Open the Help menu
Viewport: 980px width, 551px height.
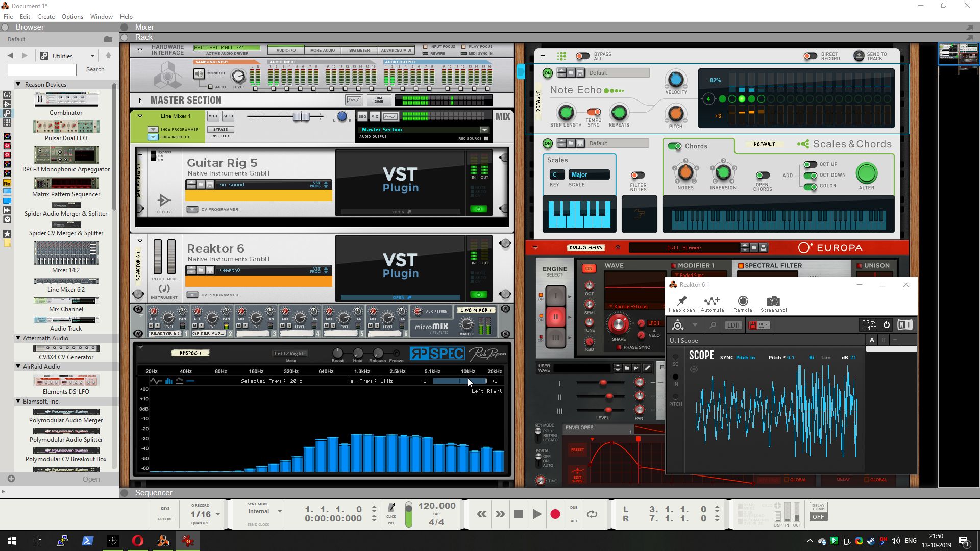(126, 16)
